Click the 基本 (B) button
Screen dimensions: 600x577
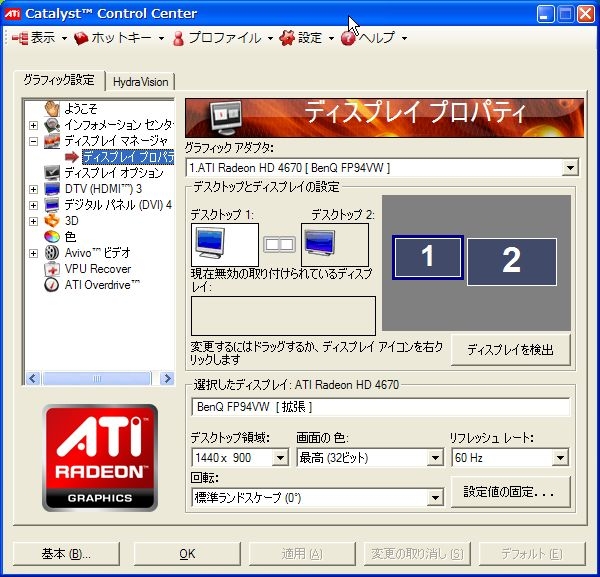[x=66, y=554]
